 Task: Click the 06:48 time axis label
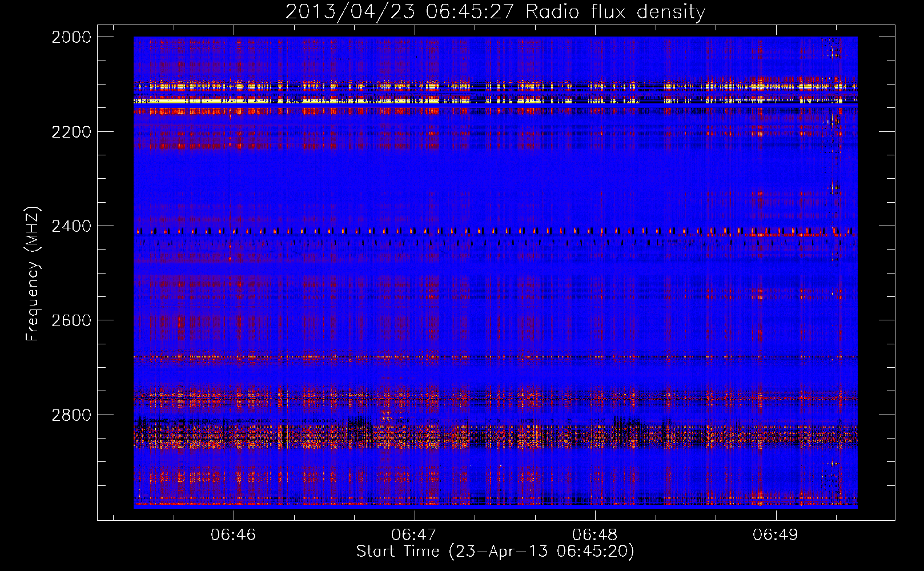tap(595, 534)
